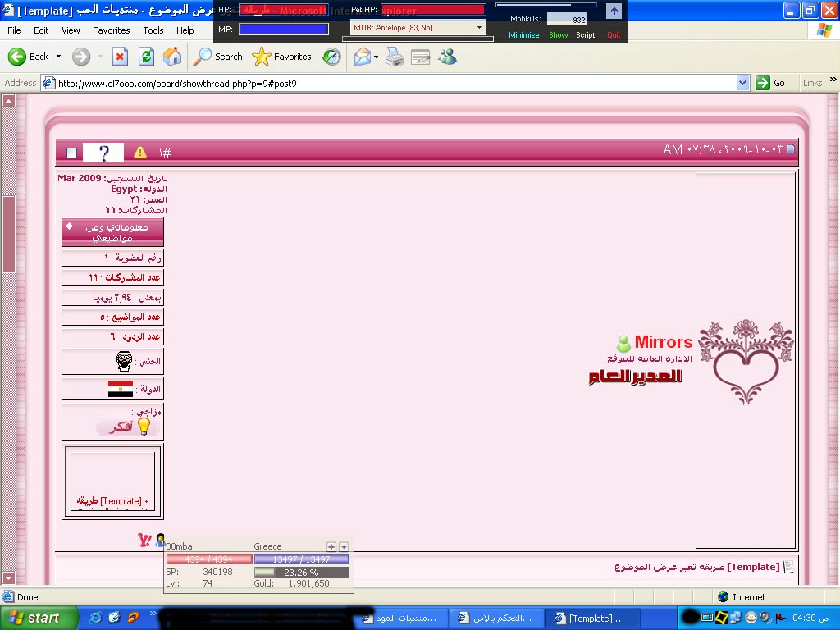Screen dimensions: 840x630
Task: Go to the Home page icon
Action: pos(172,57)
